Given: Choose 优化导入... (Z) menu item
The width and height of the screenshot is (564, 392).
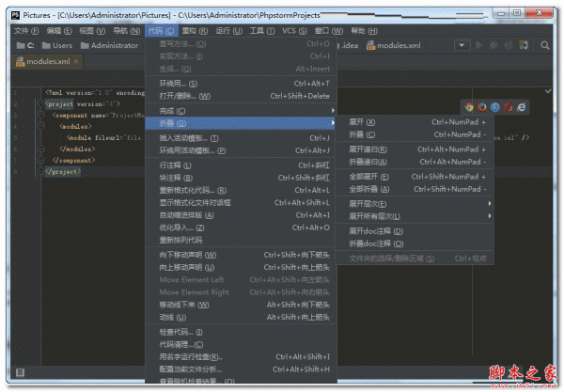Looking at the screenshot, I should pyautogui.click(x=241, y=227).
